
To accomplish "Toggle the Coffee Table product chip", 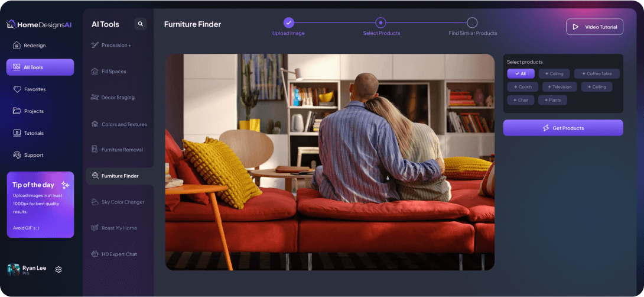I will point(597,74).
